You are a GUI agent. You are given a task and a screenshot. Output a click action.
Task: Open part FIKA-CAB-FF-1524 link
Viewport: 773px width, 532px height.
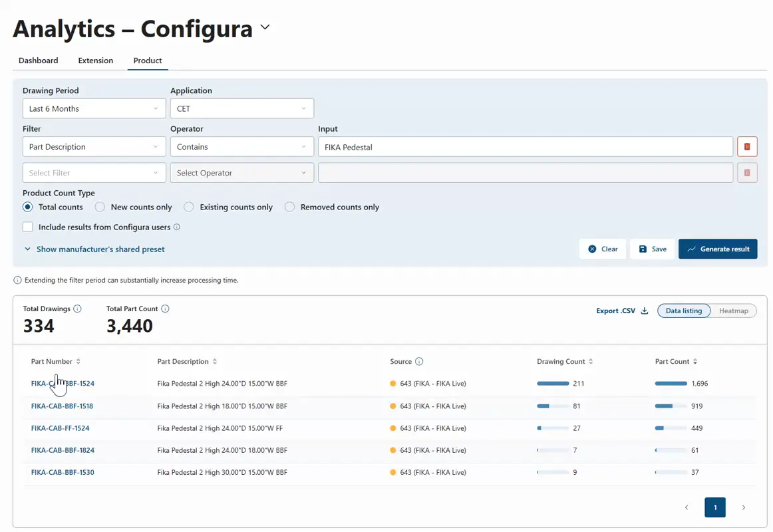(60, 428)
